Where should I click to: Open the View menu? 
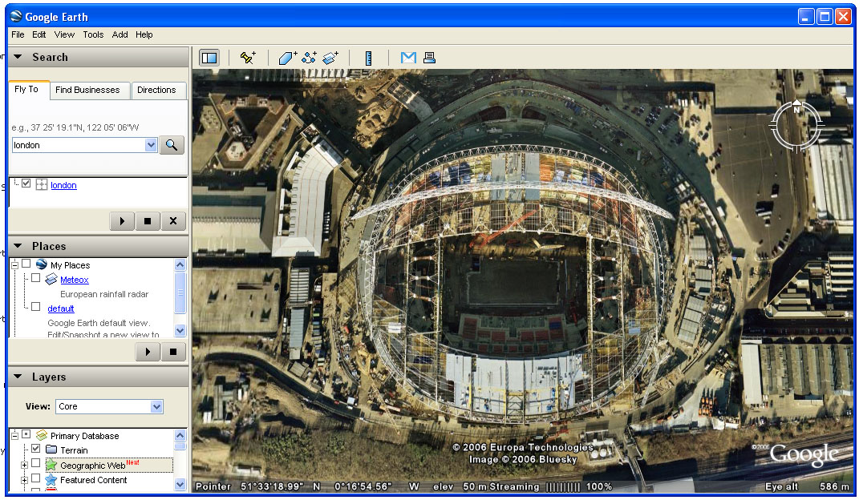pos(64,34)
